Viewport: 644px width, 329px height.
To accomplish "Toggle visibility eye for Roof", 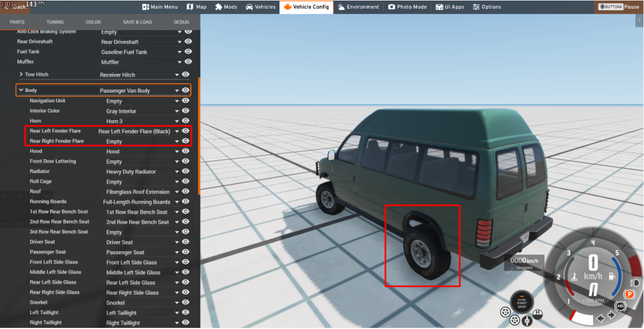I will pos(186,191).
